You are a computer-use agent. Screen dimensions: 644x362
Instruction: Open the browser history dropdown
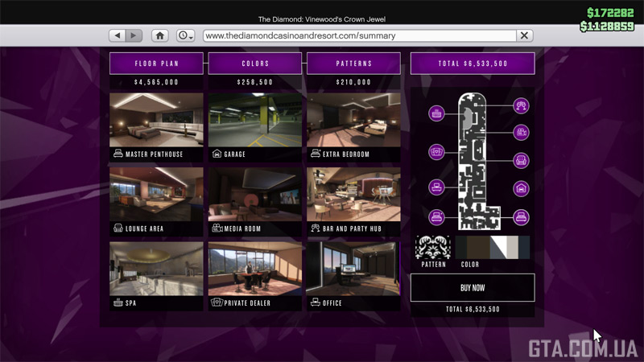pyautogui.click(x=186, y=35)
